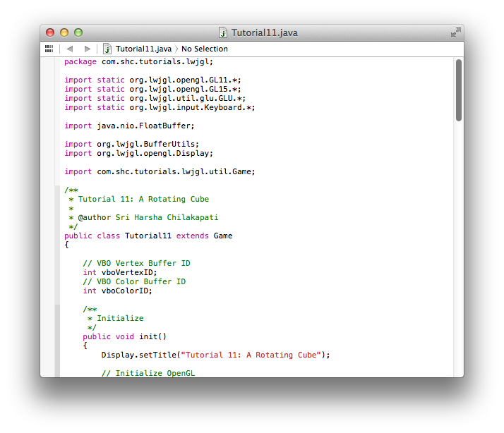Go forward with the right arrow
The height and width of the screenshot is (433, 504).
pyautogui.click(x=87, y=49)
